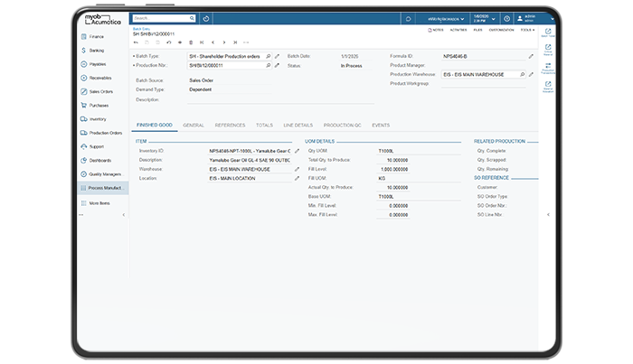This screenshot has height=364, width=633.
Task: Click the Batch Entry breadcrumb link
Action: 141,29
